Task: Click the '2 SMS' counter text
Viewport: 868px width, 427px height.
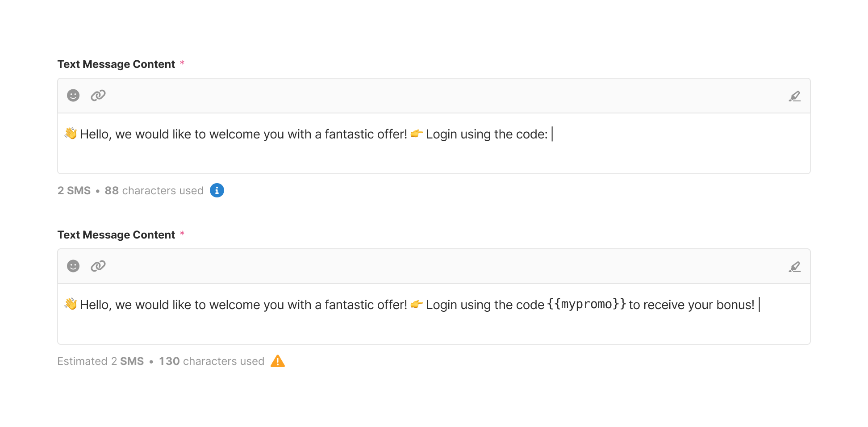Action: pyautogui.click(x=74, y=191)
